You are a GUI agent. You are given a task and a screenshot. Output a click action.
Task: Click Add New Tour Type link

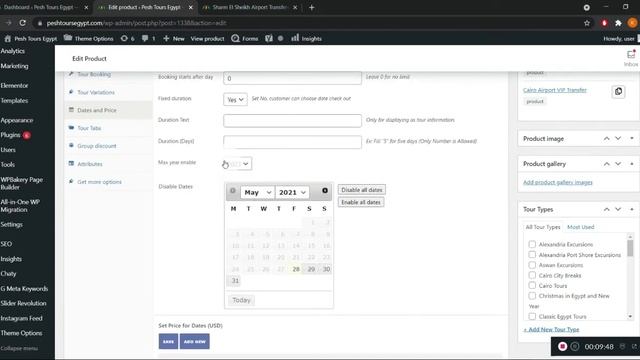[551, 329]
